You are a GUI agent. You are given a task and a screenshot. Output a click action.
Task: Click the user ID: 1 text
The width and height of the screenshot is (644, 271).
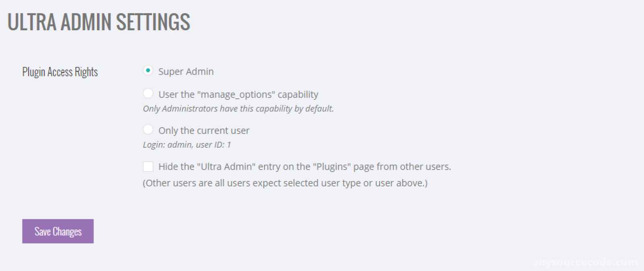coord(213,145)
